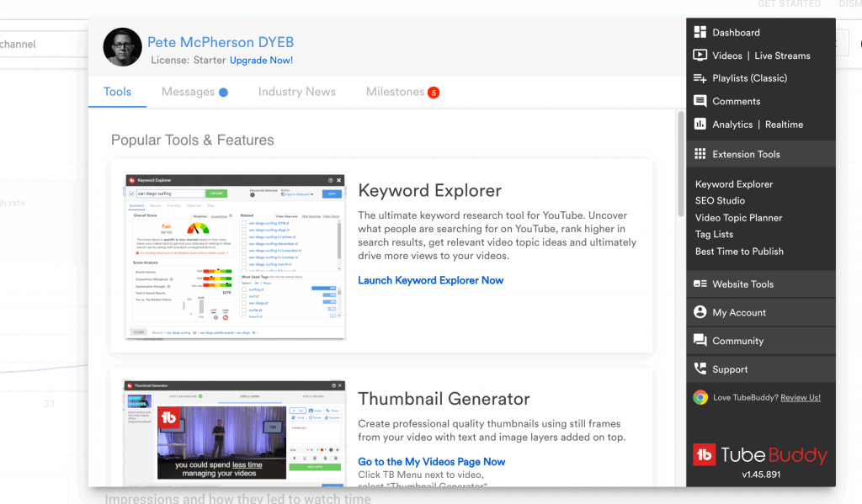
Task: Open SEO Studio tool
Action: pos(720,200)
